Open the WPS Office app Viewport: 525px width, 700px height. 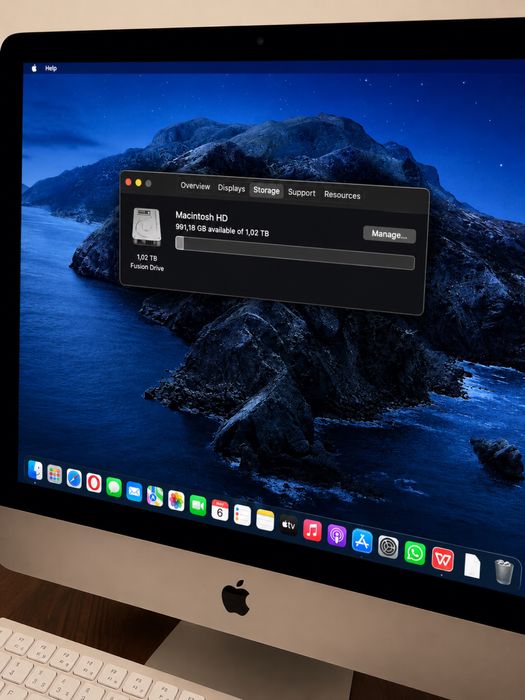[x=442, y=559]
